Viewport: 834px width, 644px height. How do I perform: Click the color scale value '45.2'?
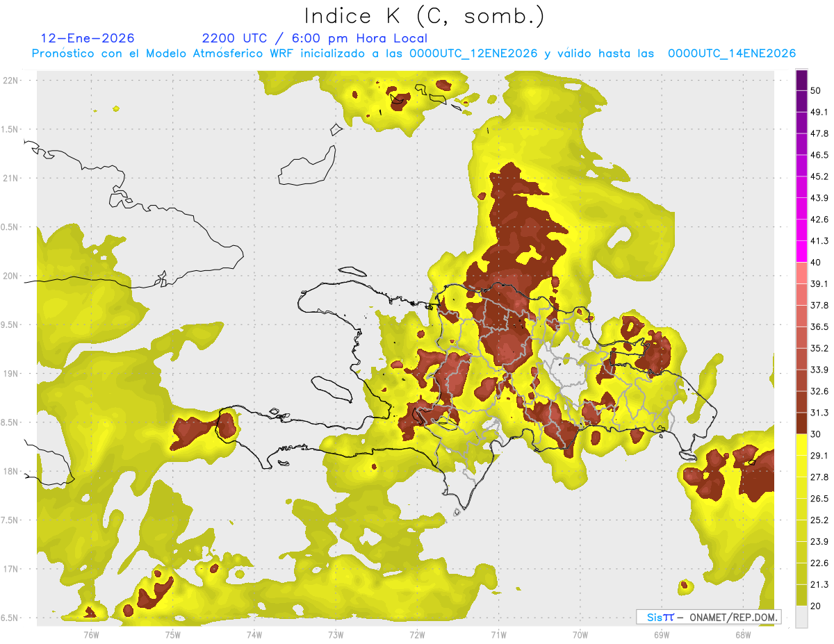[x=819, y=176]
